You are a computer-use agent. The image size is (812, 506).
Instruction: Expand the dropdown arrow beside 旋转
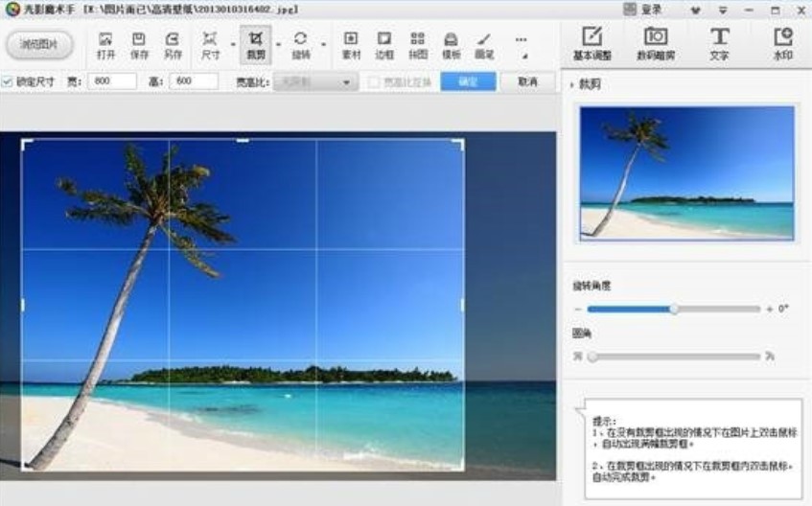[x=324, y=45]
